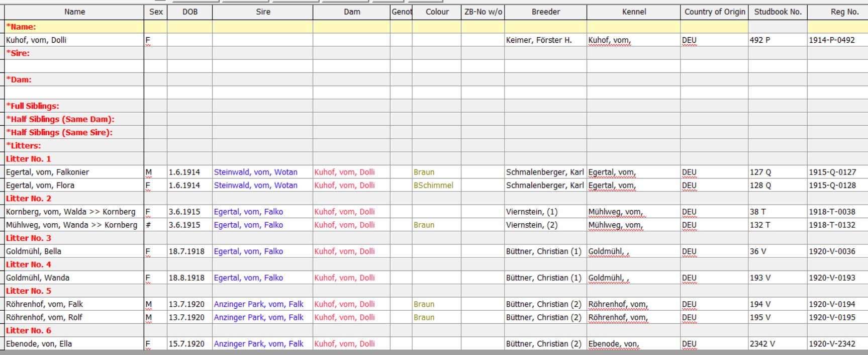Click 'Mühlweg, vom, Wanda >> Kornberg' cell
This screenshot has height=355, width=868.
[x=74, y=225]
